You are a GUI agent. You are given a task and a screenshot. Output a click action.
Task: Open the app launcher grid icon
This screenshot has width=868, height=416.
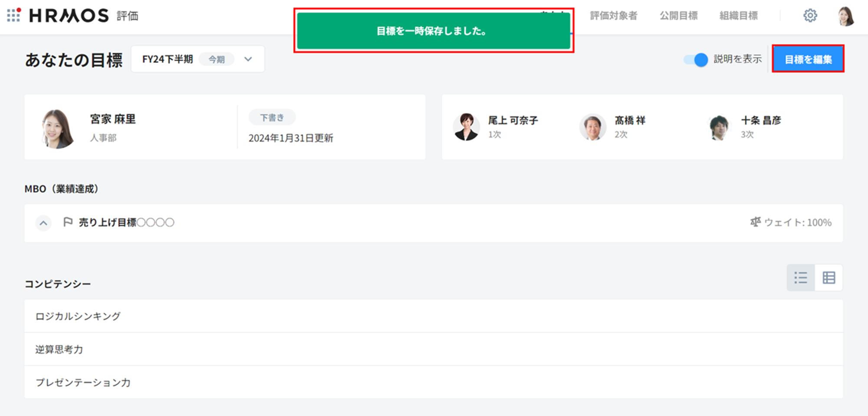coord(13,15)
